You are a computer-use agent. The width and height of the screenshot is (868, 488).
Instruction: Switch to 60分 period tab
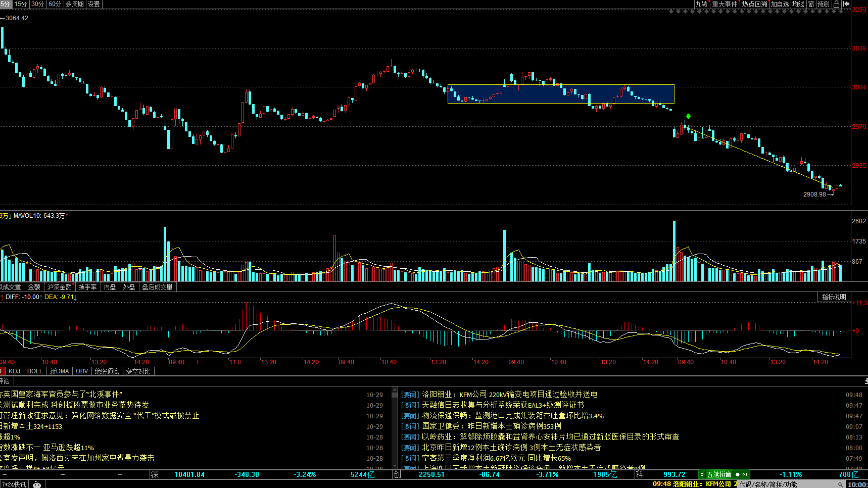pyautogui.click(x=55, y=4)
